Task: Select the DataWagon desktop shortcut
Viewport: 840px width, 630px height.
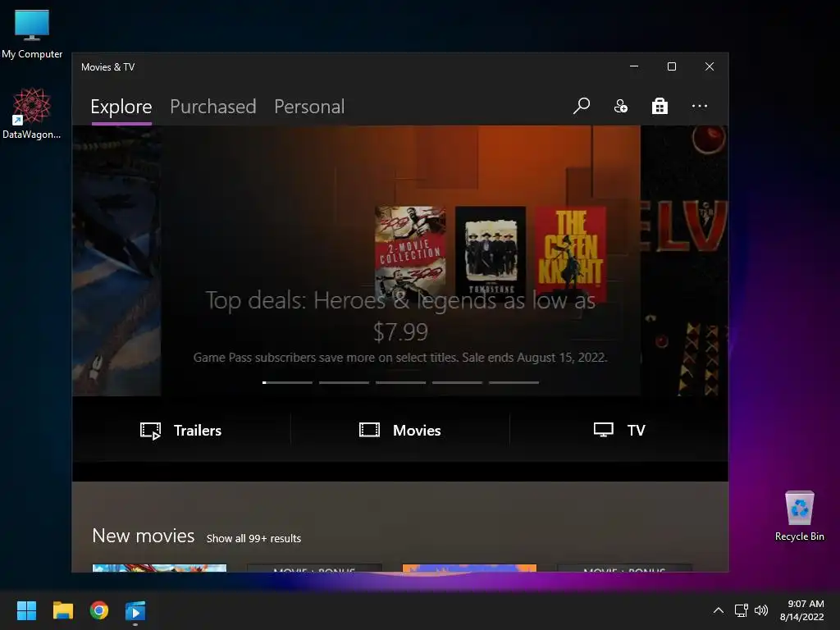Action: tap(32, 113)
